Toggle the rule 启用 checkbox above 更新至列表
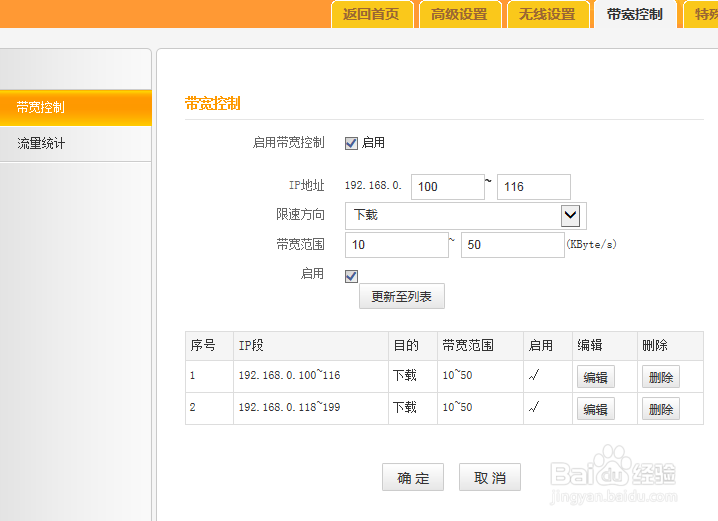Image resolution: width=718 pixels, height=521 pixels. pos(351,276)
